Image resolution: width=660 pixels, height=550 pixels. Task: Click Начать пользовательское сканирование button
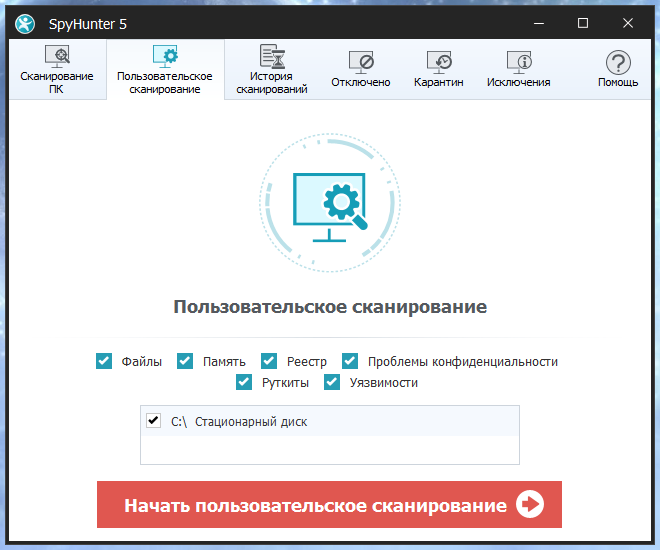329,504
